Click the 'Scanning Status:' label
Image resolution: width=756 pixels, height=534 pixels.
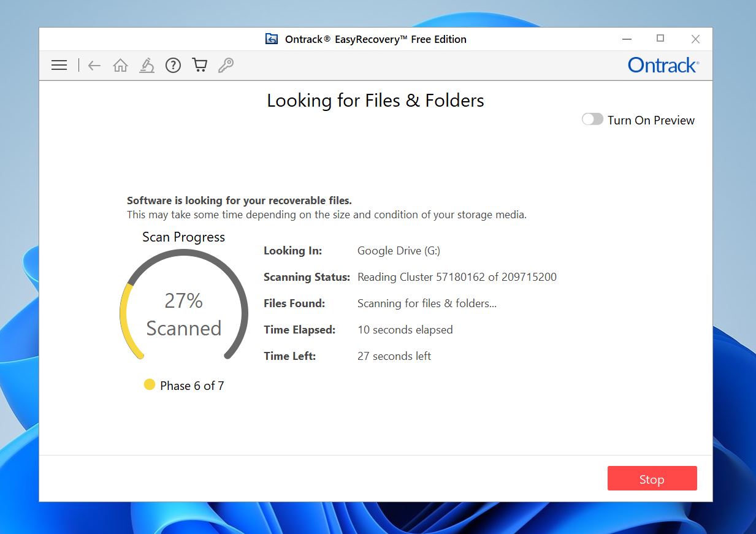coord(307,277)
